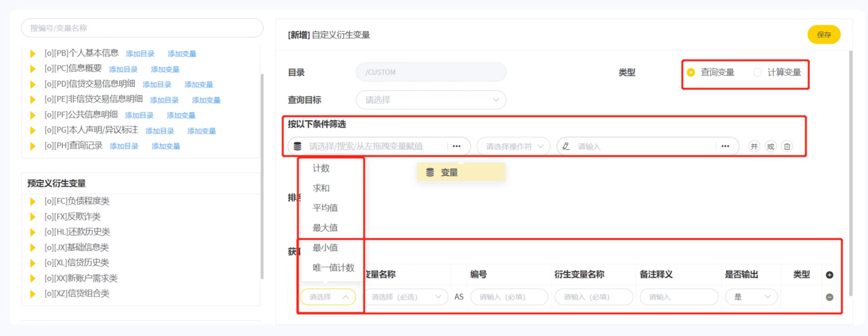The height and width of the screenshot is (336, 868).
Task: Expand the [PD]信贷交易信息明细 tree node
Action: coord(33,85)
